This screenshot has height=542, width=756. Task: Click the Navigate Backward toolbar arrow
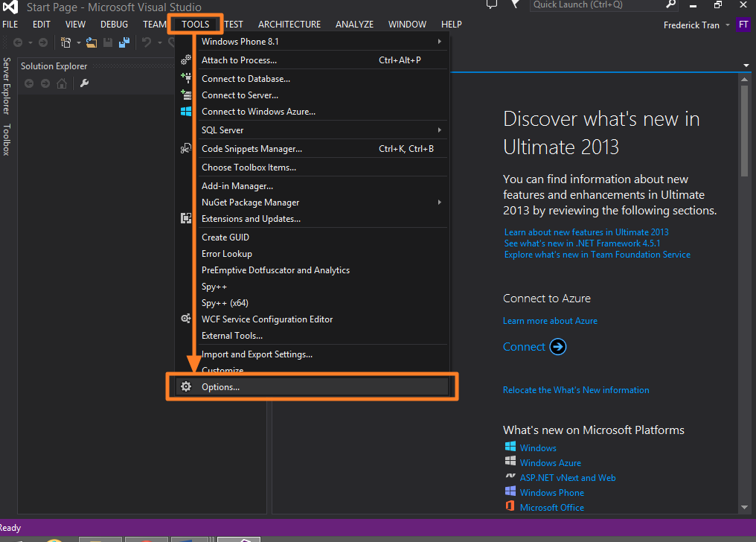click(x=18, y=42)
